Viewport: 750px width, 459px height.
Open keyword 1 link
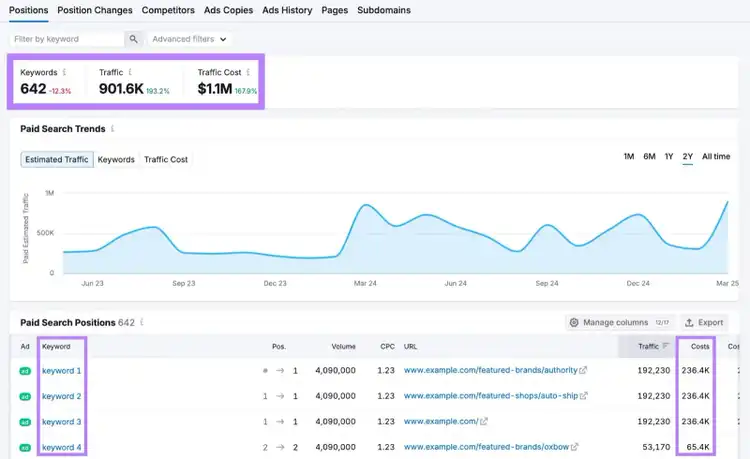[62, 371]
